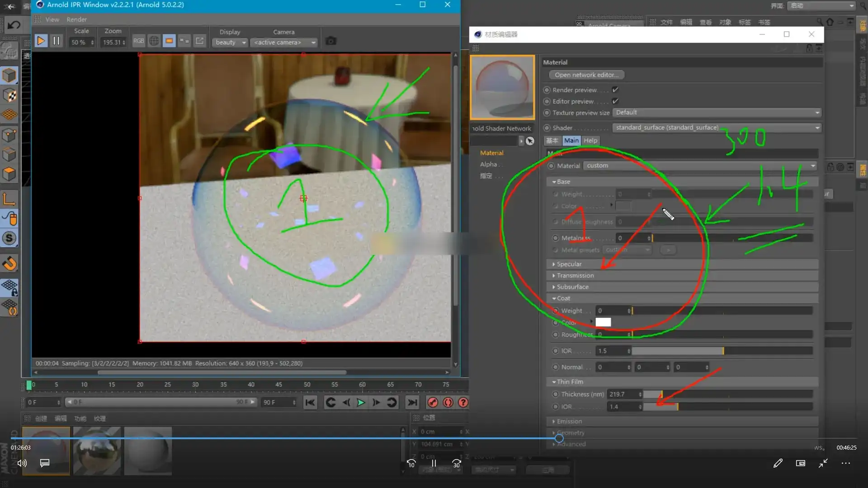The width and height of the screenshot is (868, 488).
Task: Click the timeline record keyframe button
Action: click(x=433, y=403)
